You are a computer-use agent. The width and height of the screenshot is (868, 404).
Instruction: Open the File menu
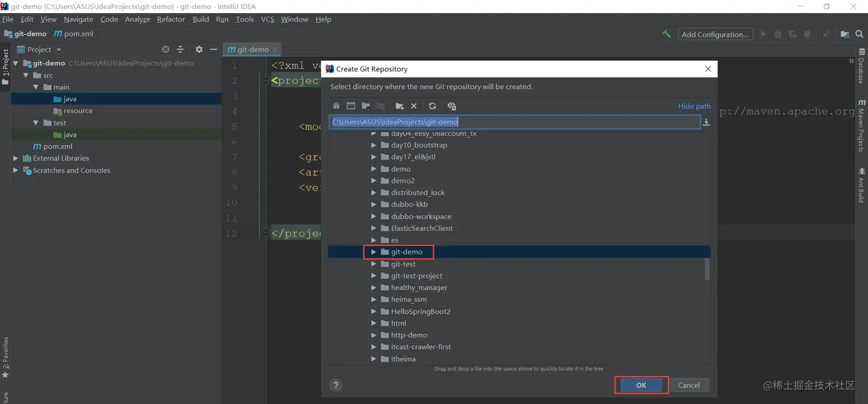(8, 19)
